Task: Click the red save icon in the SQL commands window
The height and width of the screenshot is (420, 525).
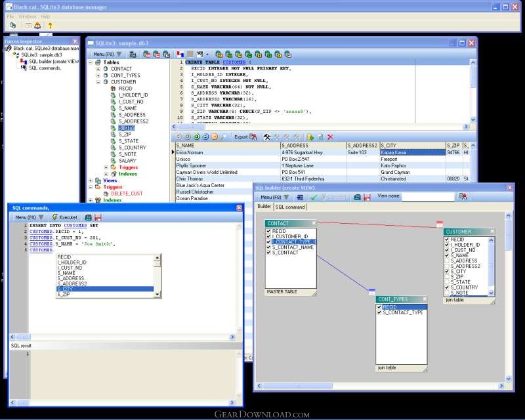Action: pyautogui.click(x=98, y=217)
